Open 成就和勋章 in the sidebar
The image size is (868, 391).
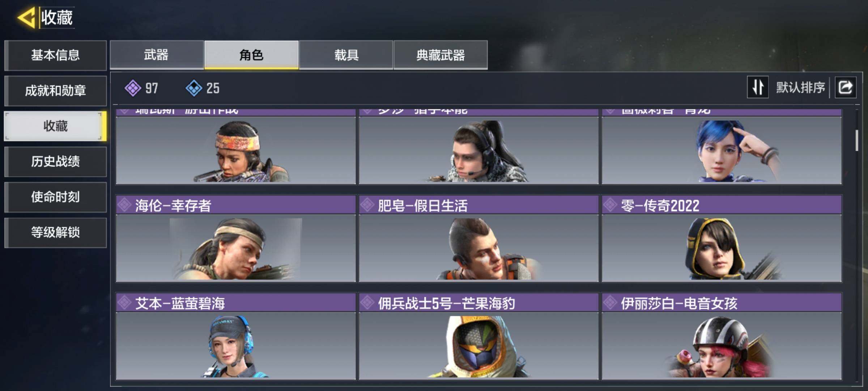pos(55,91)
